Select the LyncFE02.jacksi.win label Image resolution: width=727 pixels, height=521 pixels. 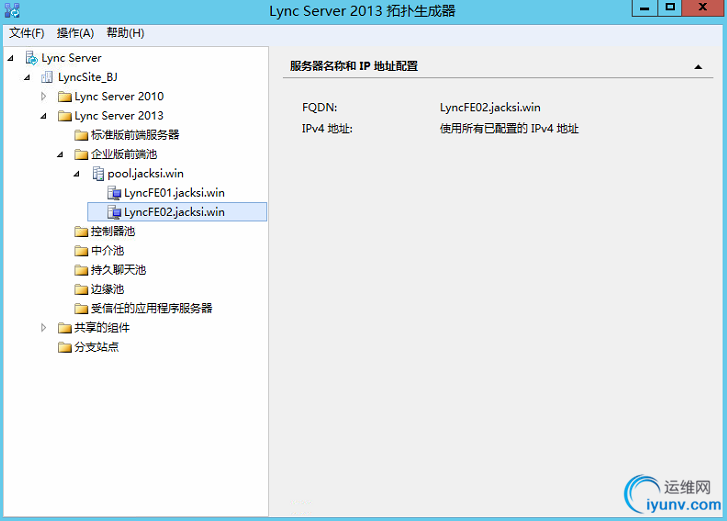(174, 212)
